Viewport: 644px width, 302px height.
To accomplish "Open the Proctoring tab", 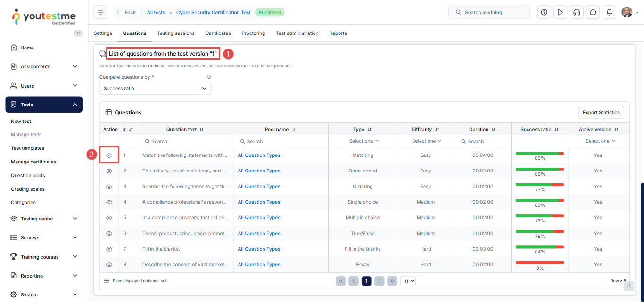I will coord(253,33).
